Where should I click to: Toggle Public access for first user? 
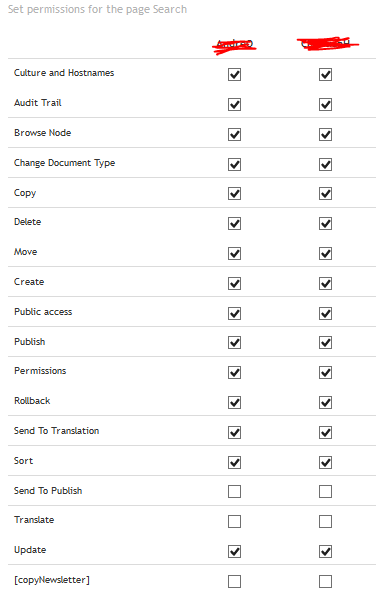tap(234, 313)
